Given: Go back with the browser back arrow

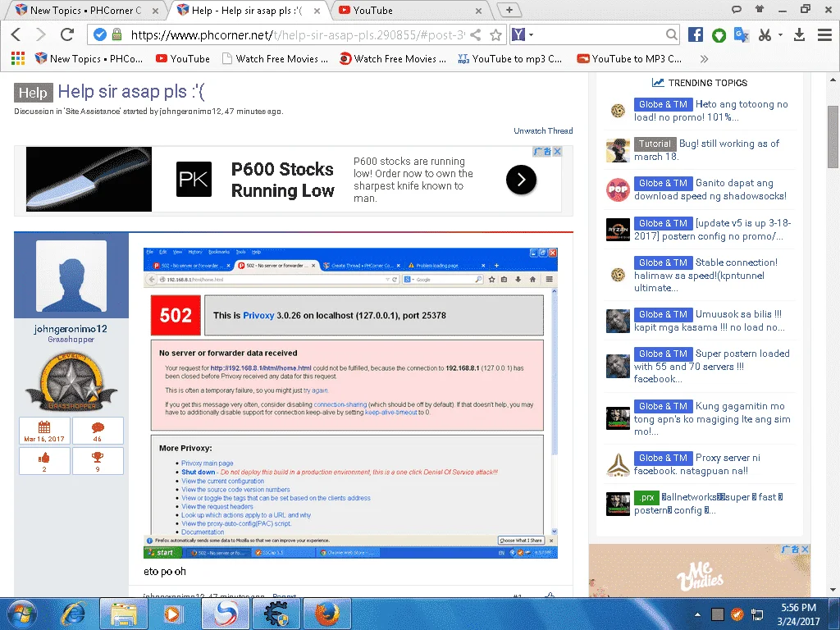Looking at the screenshot, I should click(16, 34).
